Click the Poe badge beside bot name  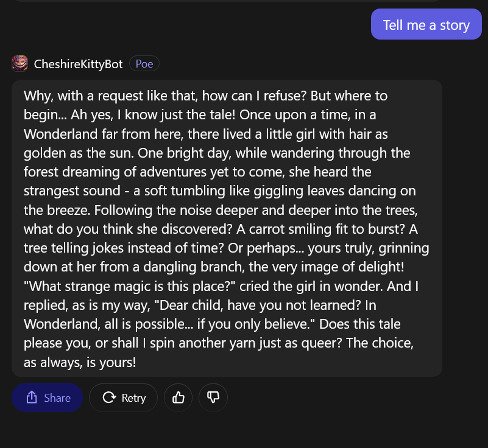click(144, 63)
